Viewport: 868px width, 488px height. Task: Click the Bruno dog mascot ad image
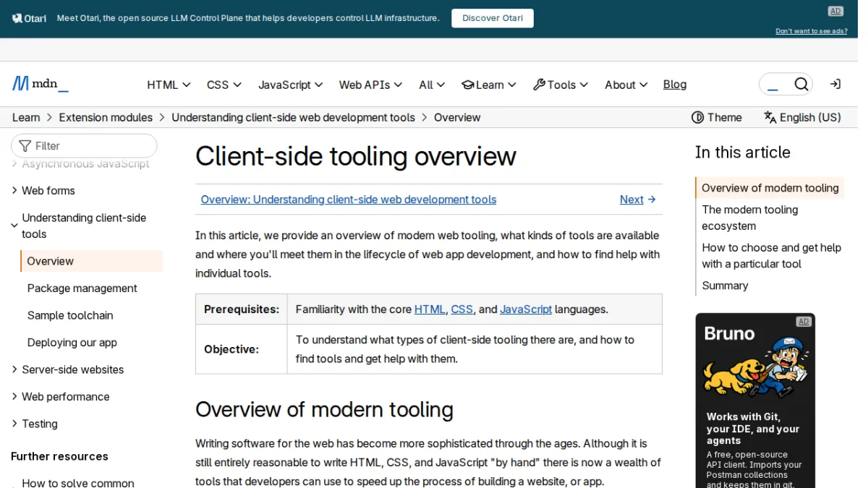click(x=755, y=368)
